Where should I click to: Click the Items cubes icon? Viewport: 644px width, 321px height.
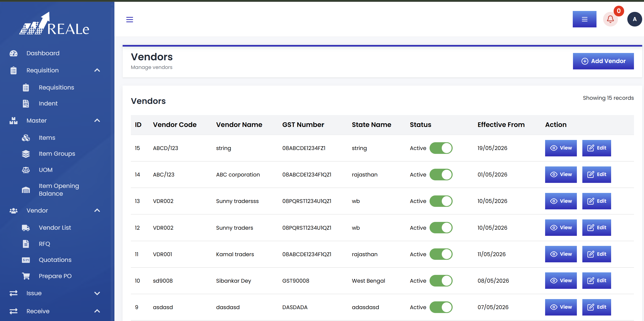[x=26, y=138]
